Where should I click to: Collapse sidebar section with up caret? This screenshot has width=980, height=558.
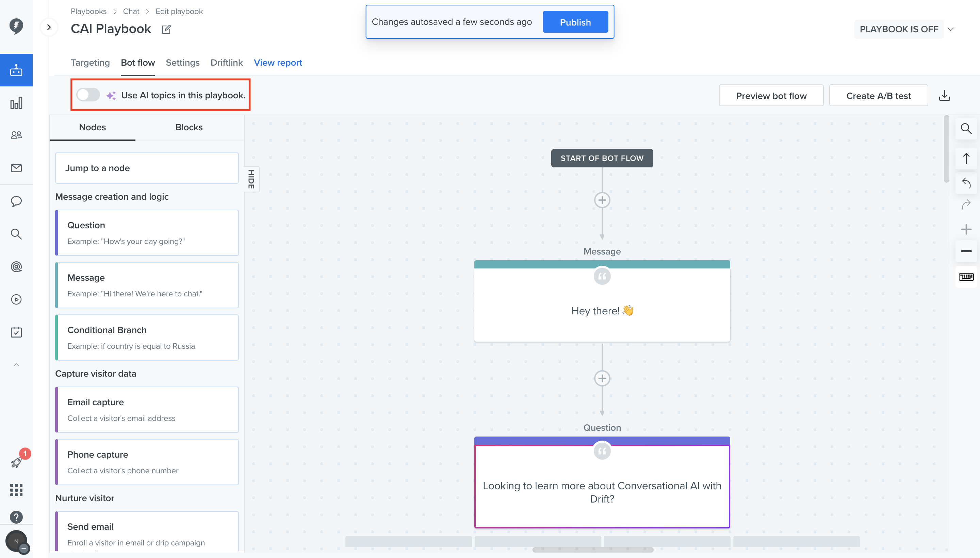click(x=16, y=365)
